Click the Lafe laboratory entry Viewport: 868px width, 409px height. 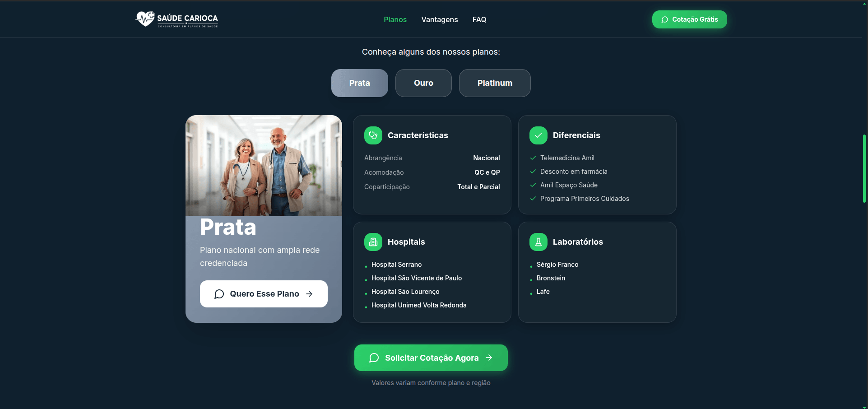[x=543, y=292]
